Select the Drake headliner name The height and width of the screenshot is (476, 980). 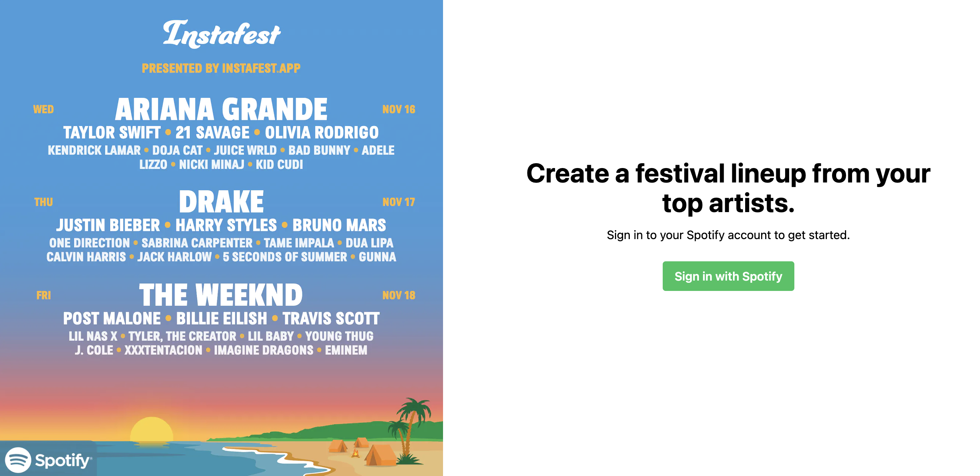click(x=221, y=202)
